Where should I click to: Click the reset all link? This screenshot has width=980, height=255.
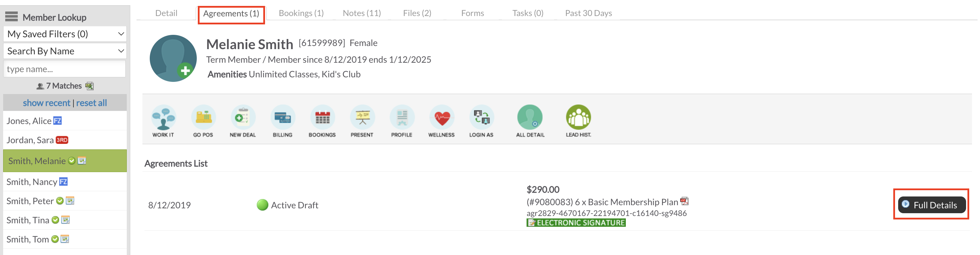click(x=91, y=103)
